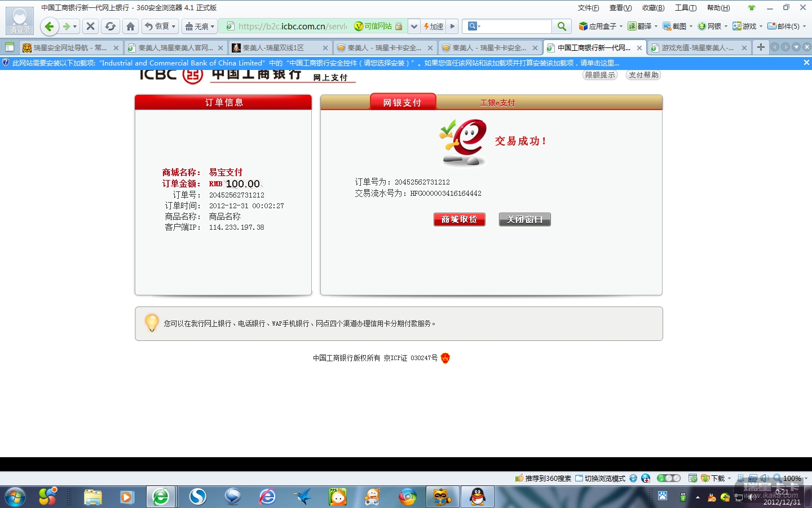Open the 工具(T) menu
The width and height of the screenshot is (812, 508).
pyautogui.click(x=686, y=8)
